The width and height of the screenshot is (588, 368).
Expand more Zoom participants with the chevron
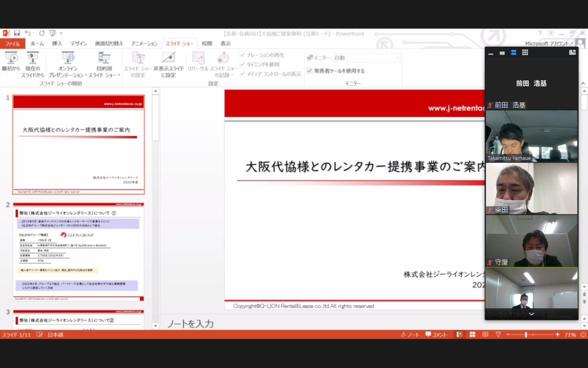click(531, 314)
